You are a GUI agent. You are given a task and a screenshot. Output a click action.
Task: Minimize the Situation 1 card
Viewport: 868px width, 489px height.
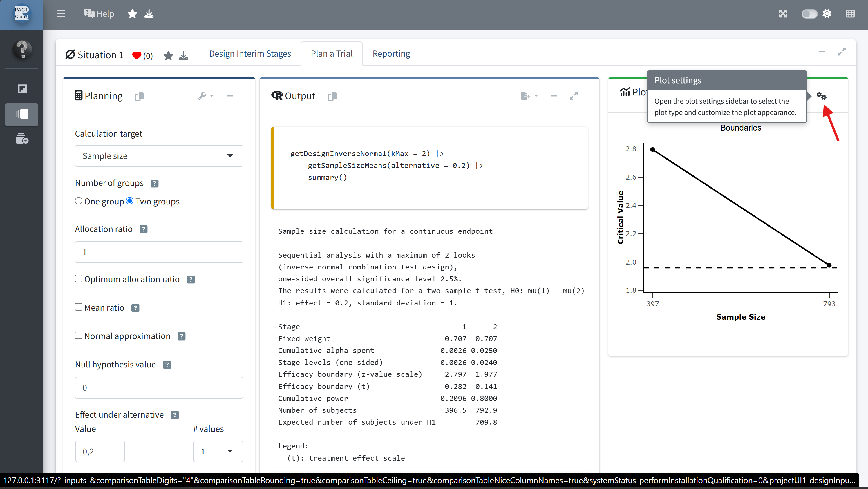coord(822,52)
